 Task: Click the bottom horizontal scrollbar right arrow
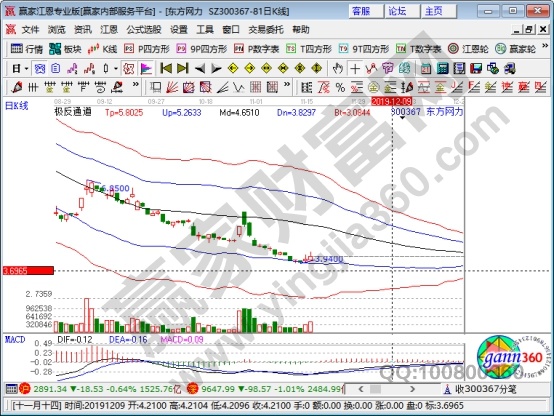(x=412, y=389)
